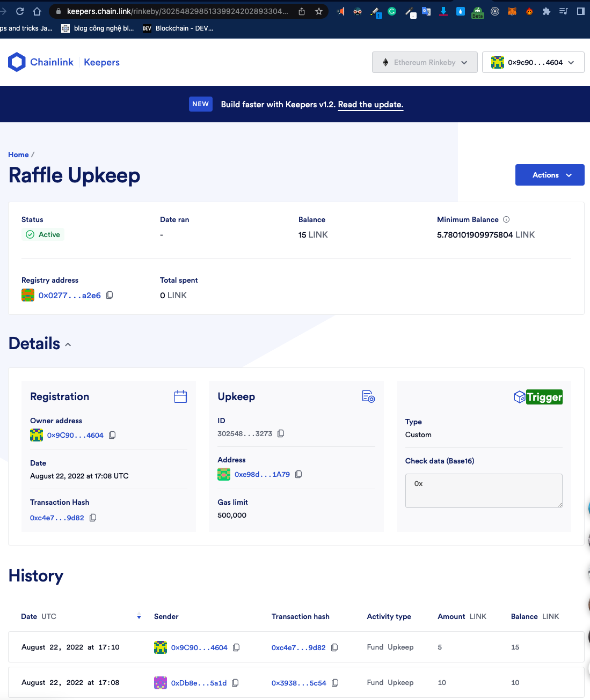Open the Actions dropdown button
The height and width of the screenshot is (700, 590).
click(550, 175)
